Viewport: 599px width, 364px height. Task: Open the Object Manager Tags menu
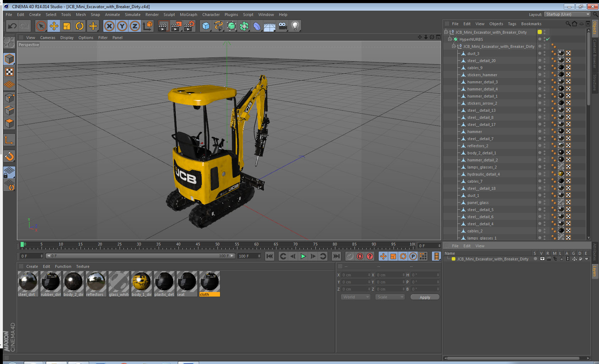[x=512, y=24]
